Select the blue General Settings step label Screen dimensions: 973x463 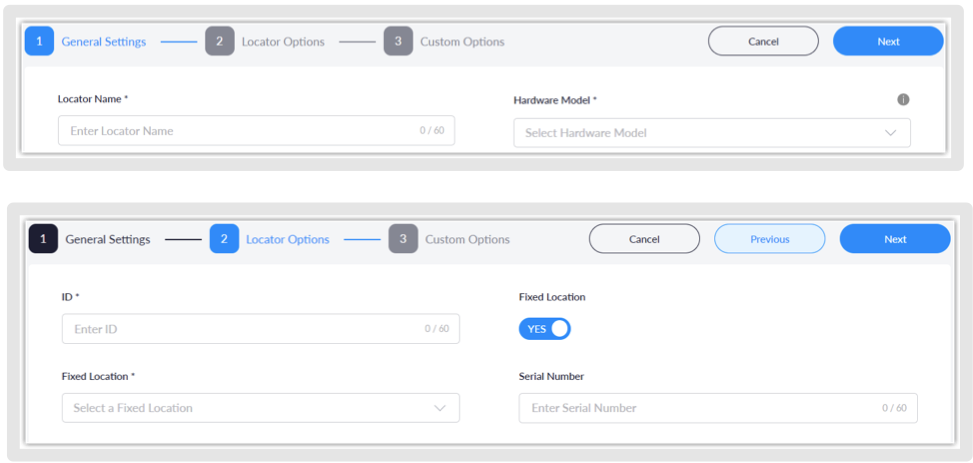coord(104,42)
